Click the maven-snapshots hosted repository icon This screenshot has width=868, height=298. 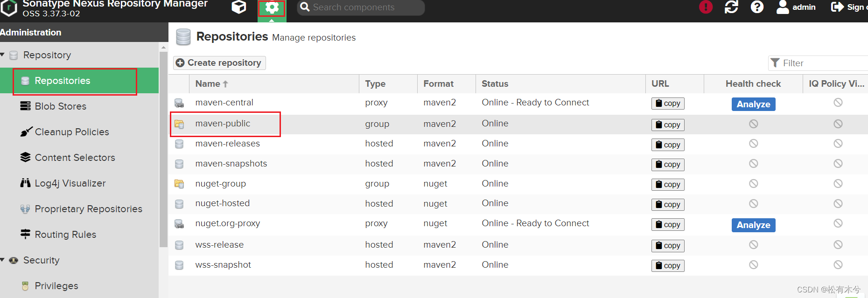point(179,164)
